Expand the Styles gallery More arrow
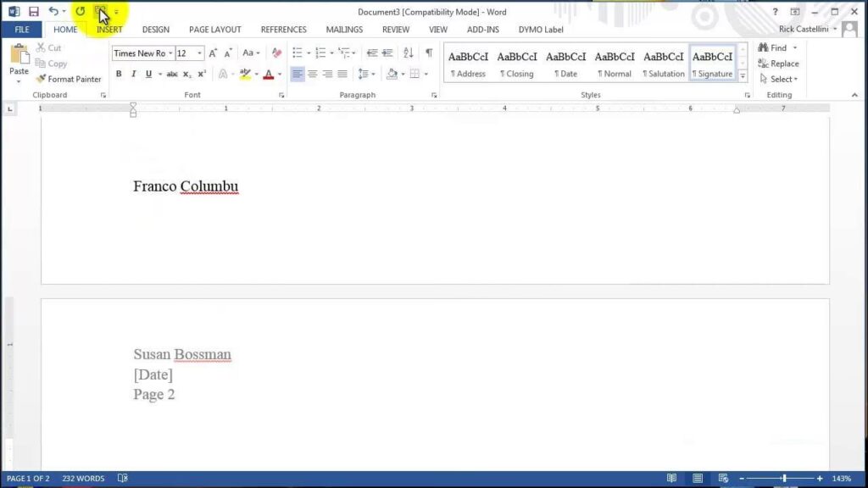The image size is (868, 488). [743, 75]
